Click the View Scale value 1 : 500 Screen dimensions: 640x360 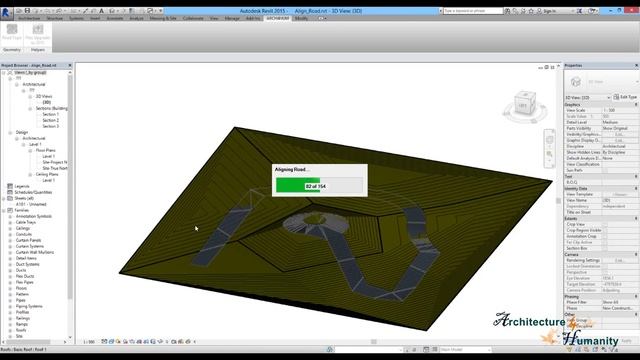click(619, 111)
